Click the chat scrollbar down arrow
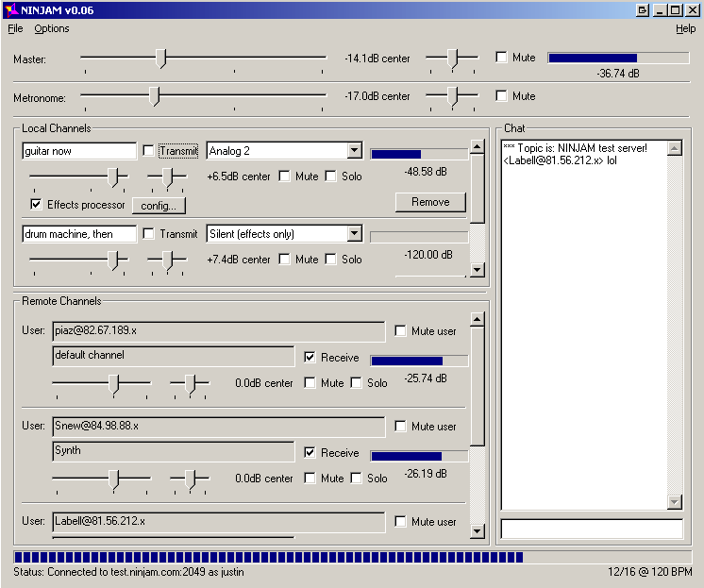Image resolution: width=704 pixels, height=588 pixels. (674, 502)
